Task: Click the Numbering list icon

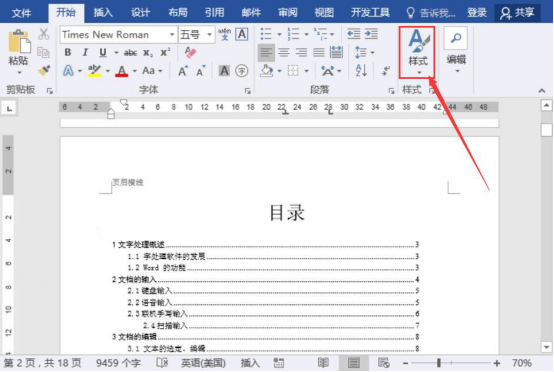Action: click(293, 34)
